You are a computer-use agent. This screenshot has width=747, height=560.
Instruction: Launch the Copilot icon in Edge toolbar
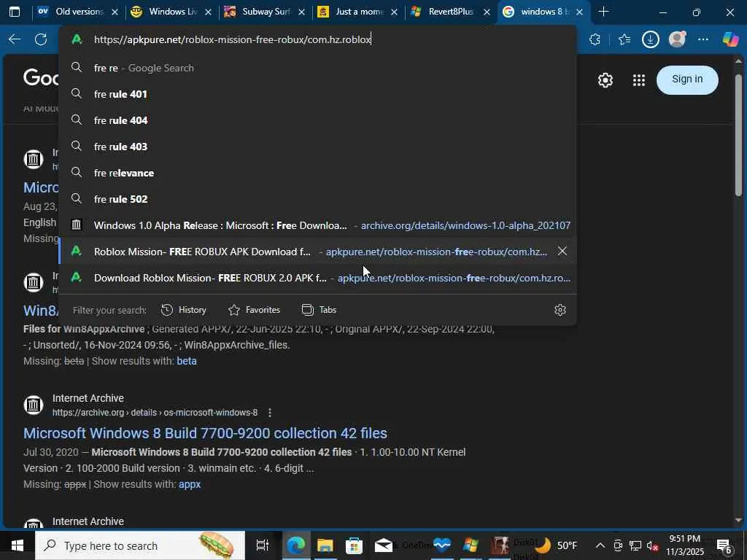tap(730, 39)
